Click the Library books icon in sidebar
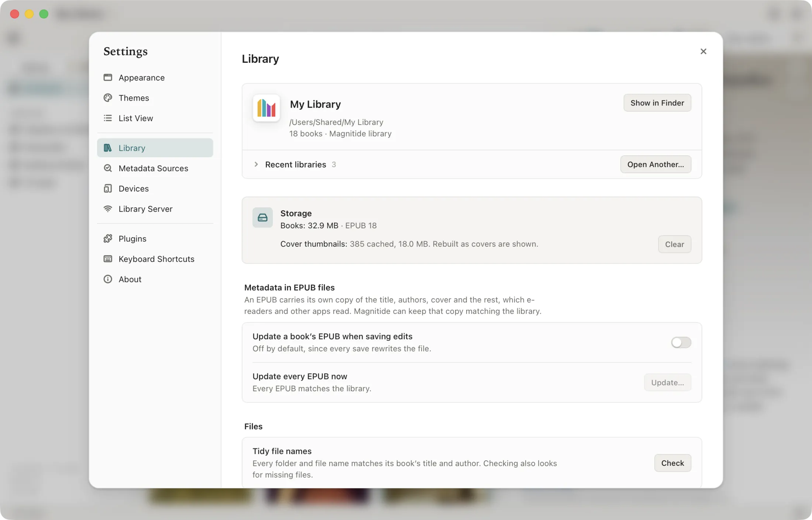This screenshot has height=520, width=812. pyautogui.click(x=108, y=148)
